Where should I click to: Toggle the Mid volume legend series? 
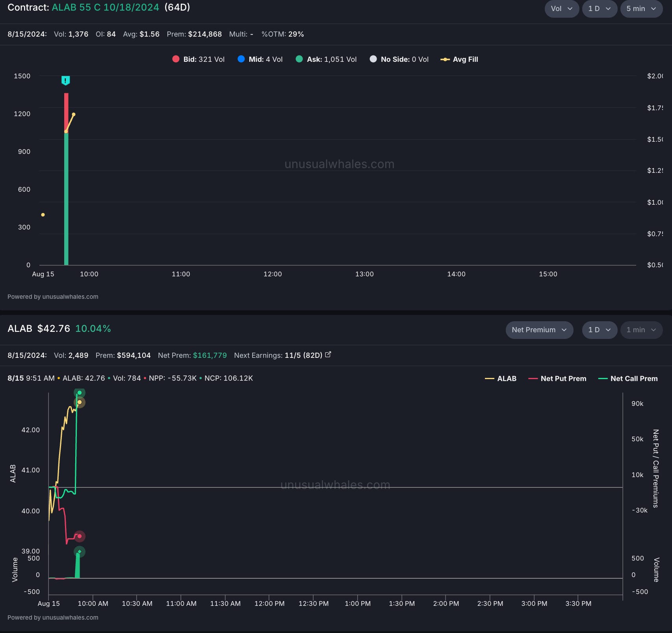[x=260, y=59]
